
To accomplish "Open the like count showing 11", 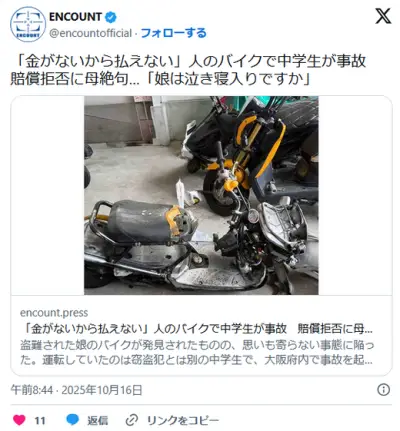I will point(40,421).
